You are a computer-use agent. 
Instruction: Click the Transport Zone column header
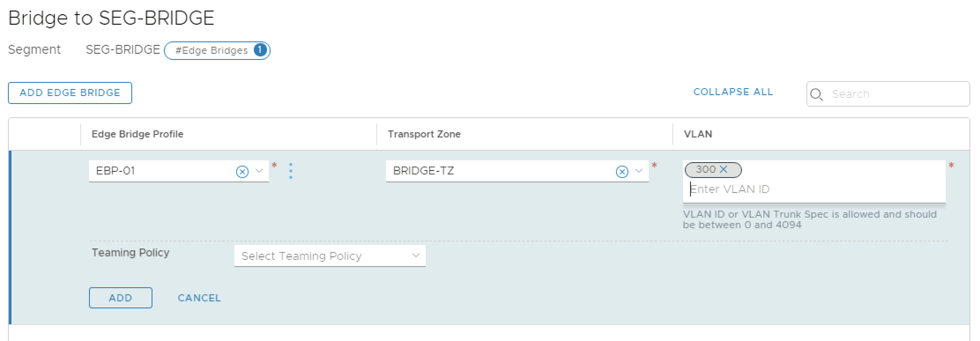click(x=424, y=134)
